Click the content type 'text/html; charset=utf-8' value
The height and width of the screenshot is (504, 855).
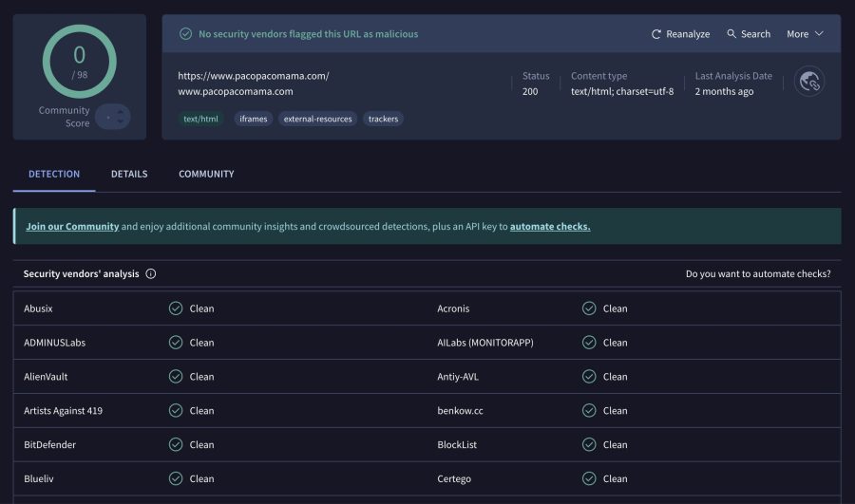click(x=622, y=91)
